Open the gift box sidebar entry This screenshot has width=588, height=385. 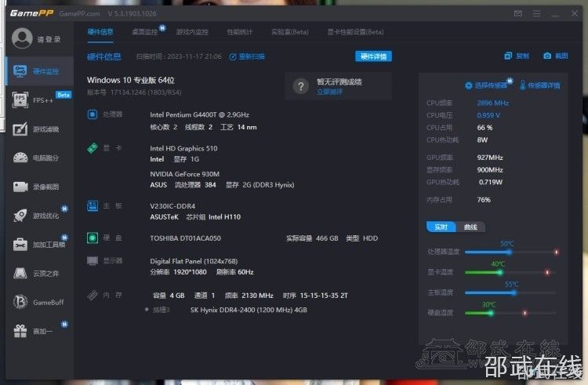40,331
